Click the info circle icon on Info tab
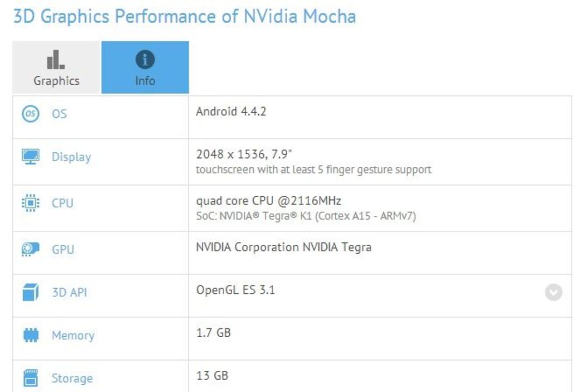Screen dimensions: 580x392 coord(145,59)
